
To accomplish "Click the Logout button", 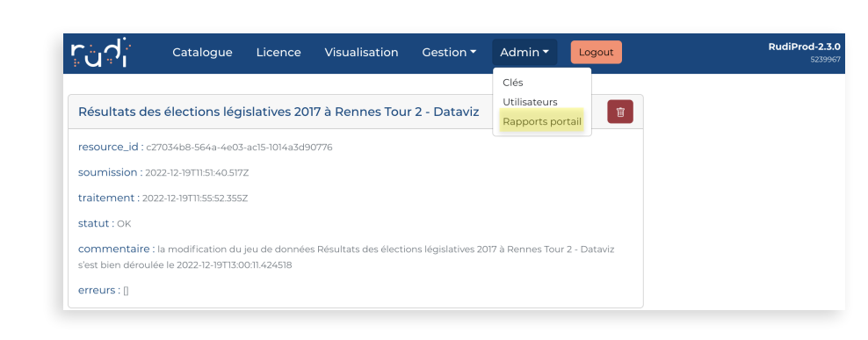I will (x=597, y=53).
